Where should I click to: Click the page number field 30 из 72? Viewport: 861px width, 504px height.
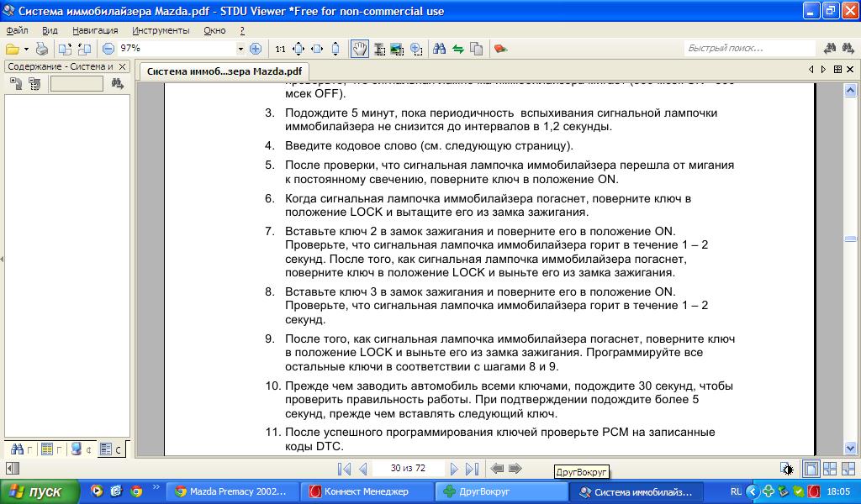[x=408, y=469]
